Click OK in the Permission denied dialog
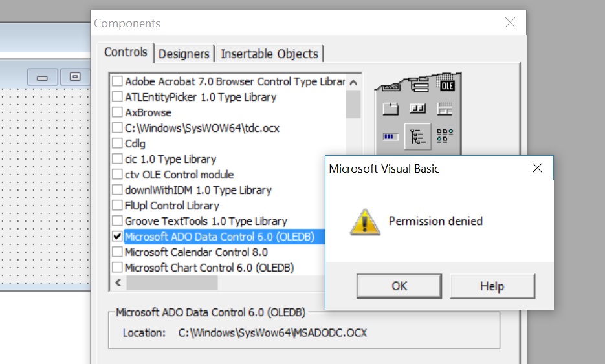This screenshot has width=605, height=364. 399,286
